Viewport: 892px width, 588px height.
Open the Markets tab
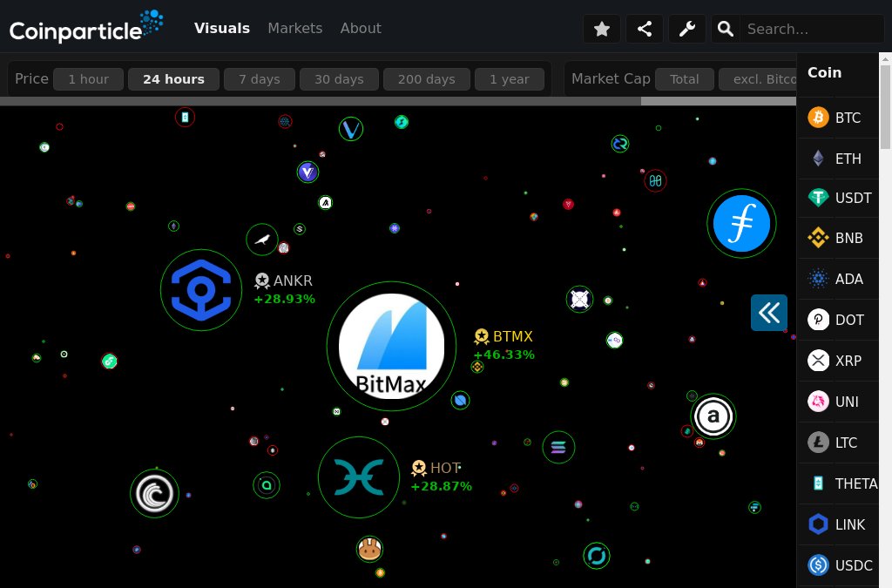(x=295, y=28)
